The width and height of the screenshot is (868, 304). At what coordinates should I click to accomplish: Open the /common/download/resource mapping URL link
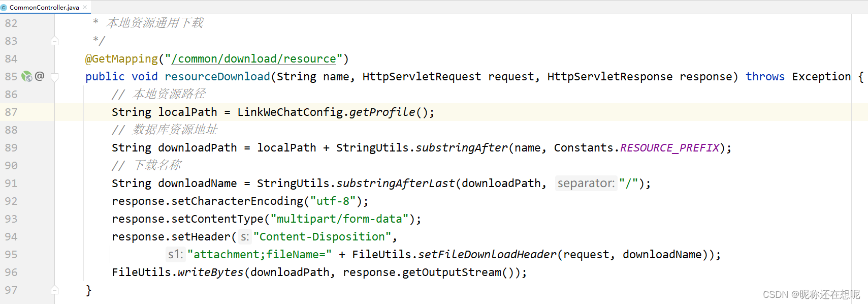click(254, 59)
